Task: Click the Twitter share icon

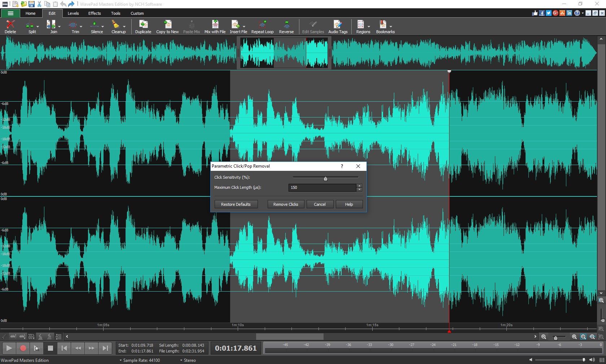Action: (548, 13)
